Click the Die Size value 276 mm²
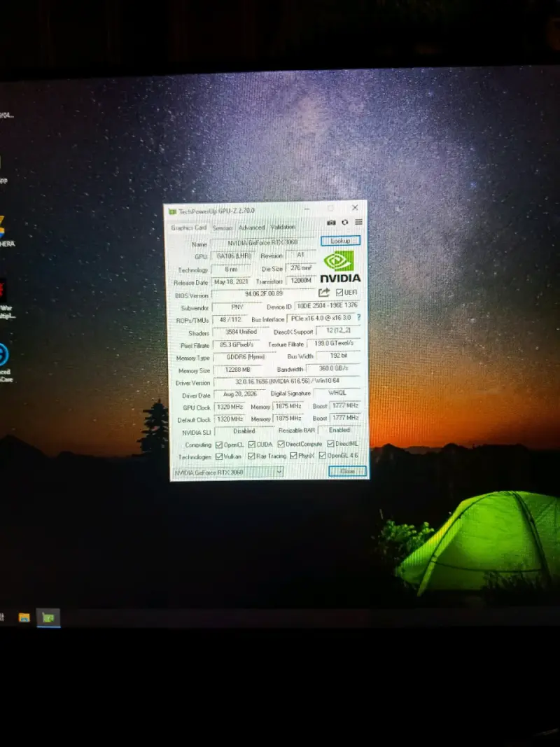This screenshot has height=747, width=560. coord(300,268)
